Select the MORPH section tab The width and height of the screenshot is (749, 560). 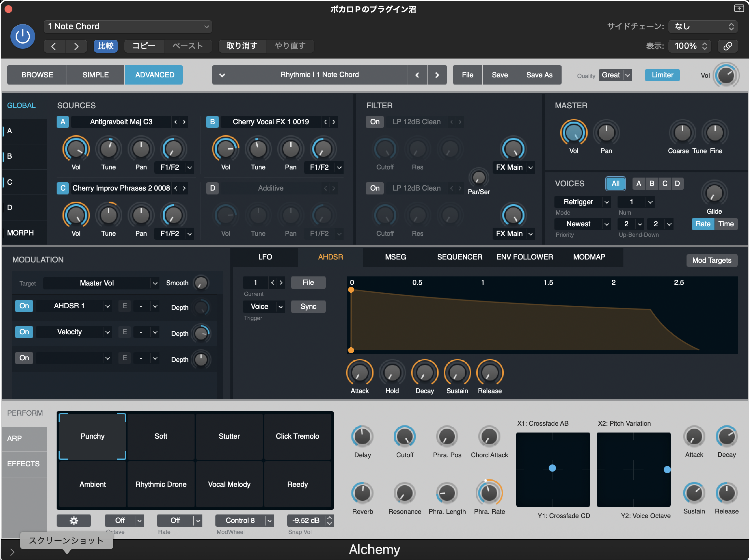tap(24, 233)
